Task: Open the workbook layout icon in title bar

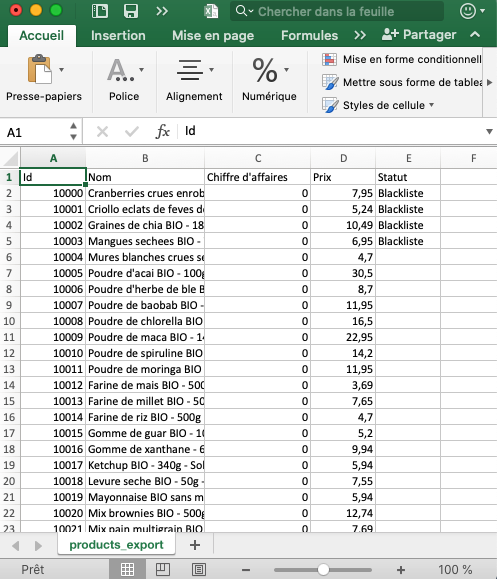Action: tap(100, 11)
